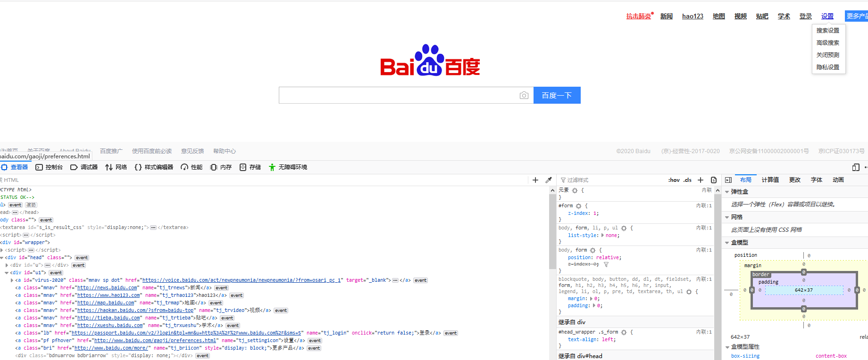Image resolution: width=868 pixels, height=360 pixels.
Task: Collapse the 网格 grid section
Action: 727,217
